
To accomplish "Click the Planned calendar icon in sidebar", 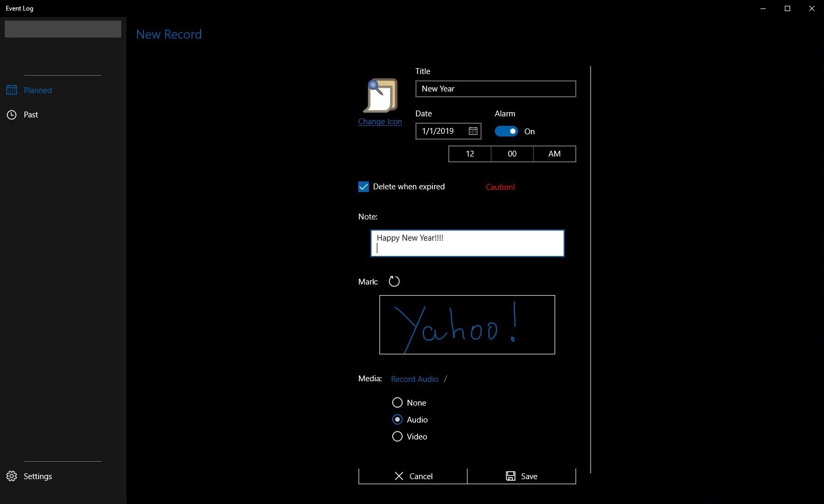I will (x=12, y=90).
